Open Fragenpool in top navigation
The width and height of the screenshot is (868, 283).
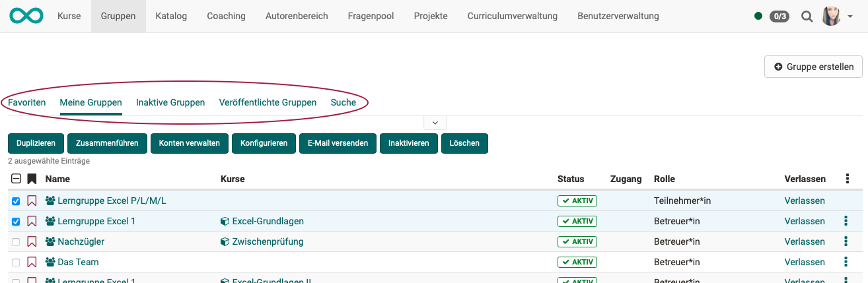[x=371, y=16]
